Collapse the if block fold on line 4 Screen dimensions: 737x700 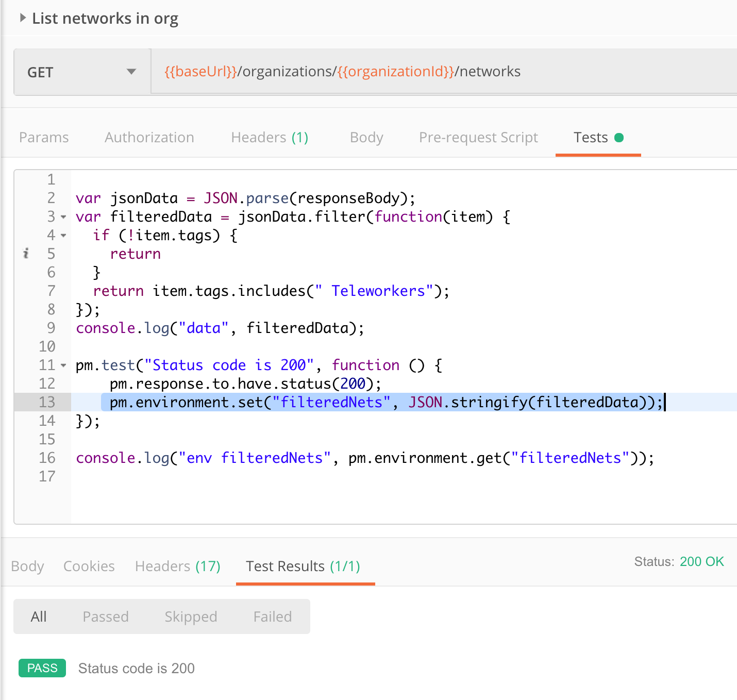pos(63,236)
